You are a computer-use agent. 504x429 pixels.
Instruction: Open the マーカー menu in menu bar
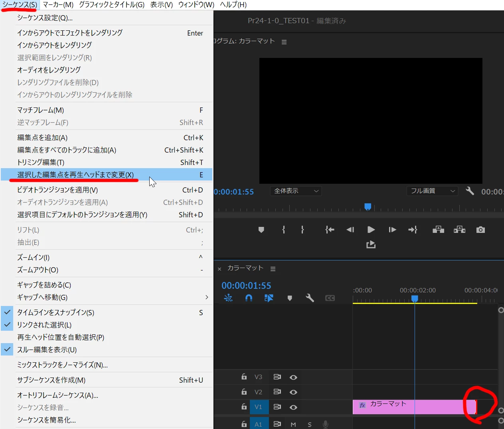coord(58,5)
